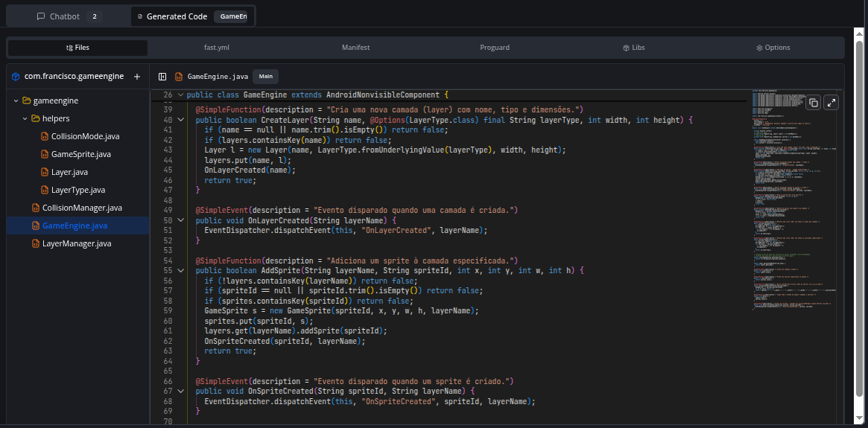Open the Options tab
The width and height of the screenshot is (868, 428).
pyautogui.click(x=773, y=48)
